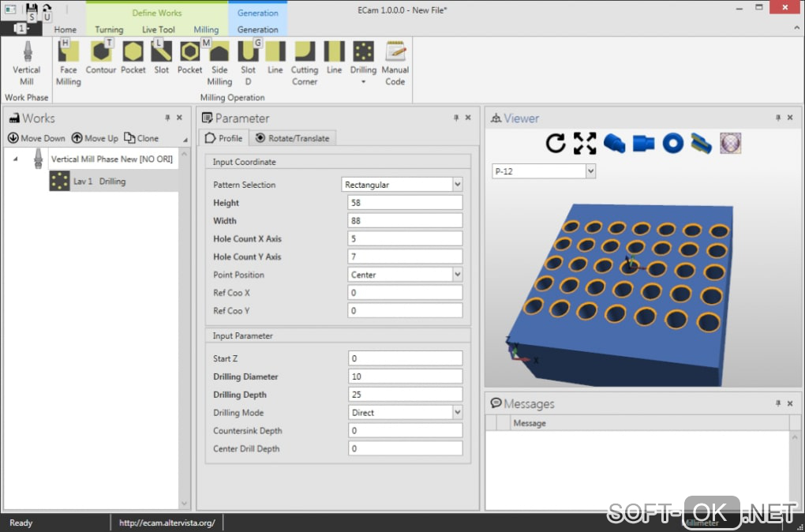Viewport: 805px width, 532px height.
Task: Click the Width input field
Action: point(405,220)
